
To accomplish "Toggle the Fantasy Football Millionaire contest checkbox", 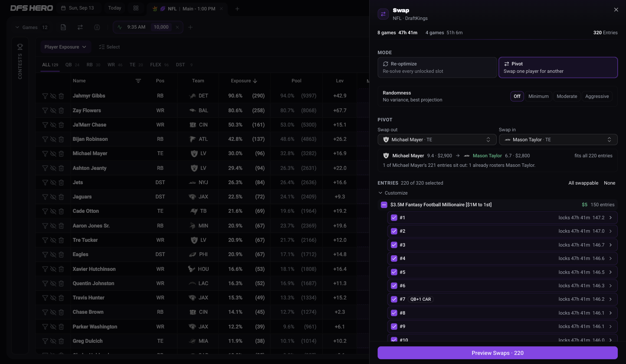I will point(384,205).
